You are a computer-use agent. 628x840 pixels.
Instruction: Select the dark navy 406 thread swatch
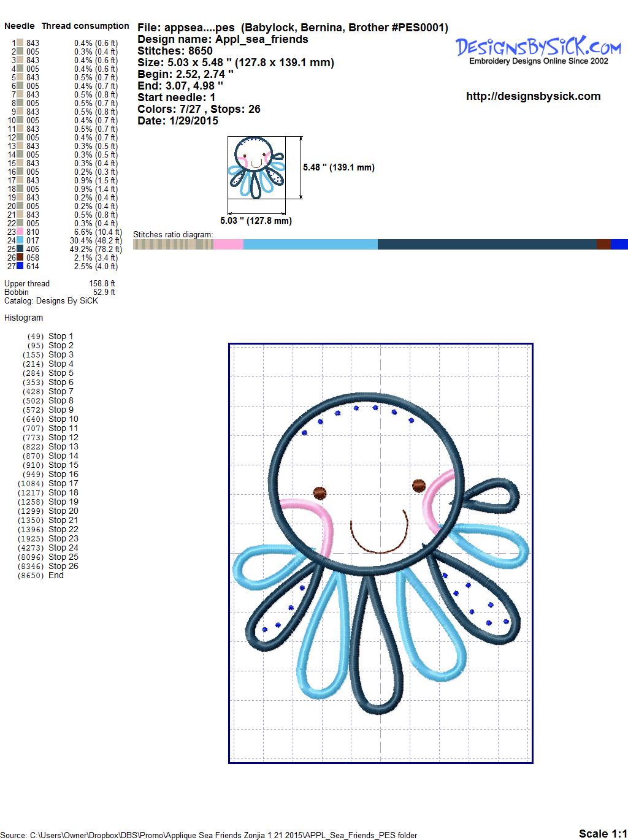tap(20, 249)
